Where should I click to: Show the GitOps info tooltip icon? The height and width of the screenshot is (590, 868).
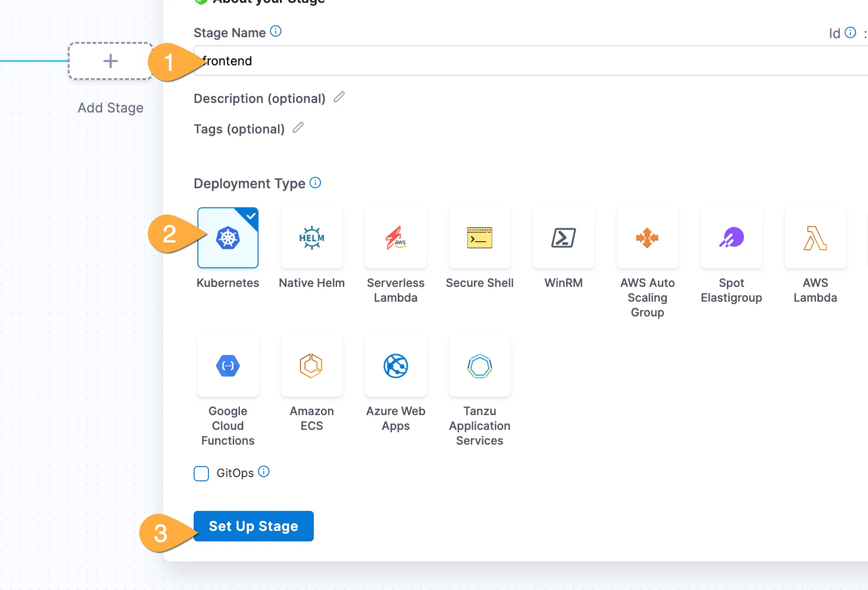pyautogui.click(x=264, y=472)
